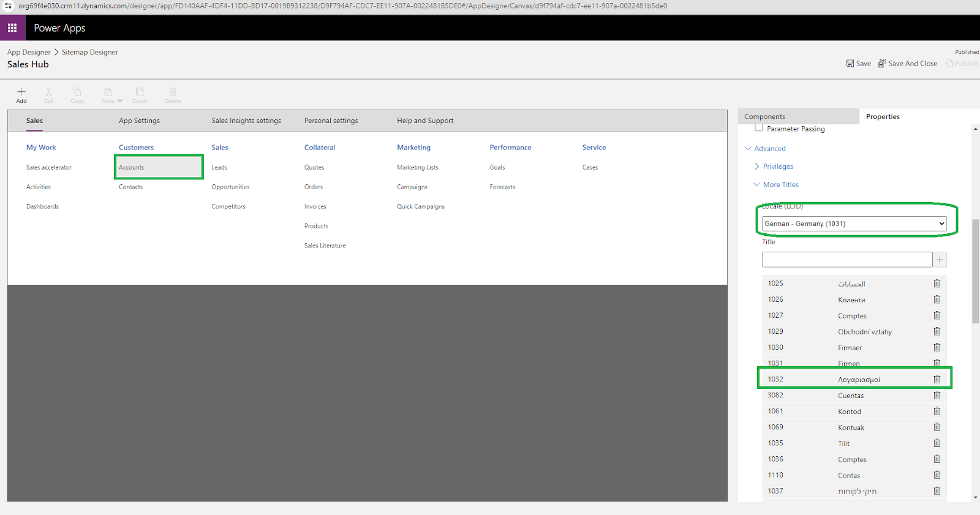Delete the 1037 Hebrew title row
This screenshot has width=980, height=515.
937,491
